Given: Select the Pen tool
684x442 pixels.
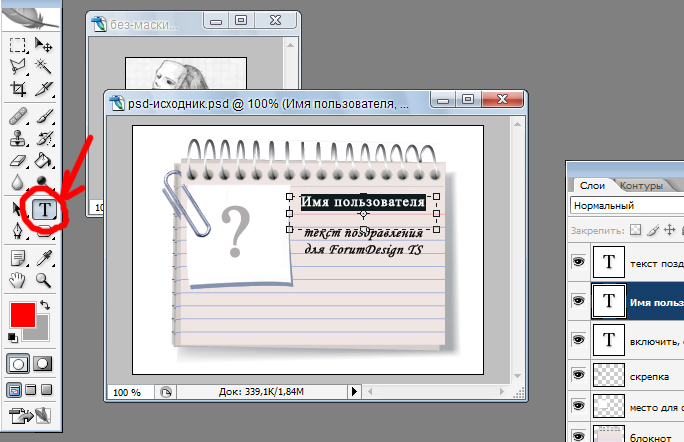Looking at the screenshot, I should point(17,231).
